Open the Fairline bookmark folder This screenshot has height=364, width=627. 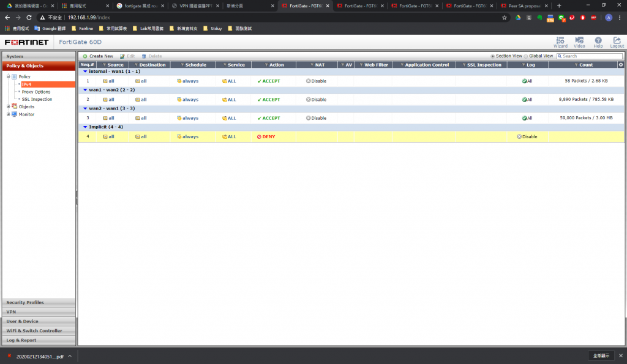[83, 29]
